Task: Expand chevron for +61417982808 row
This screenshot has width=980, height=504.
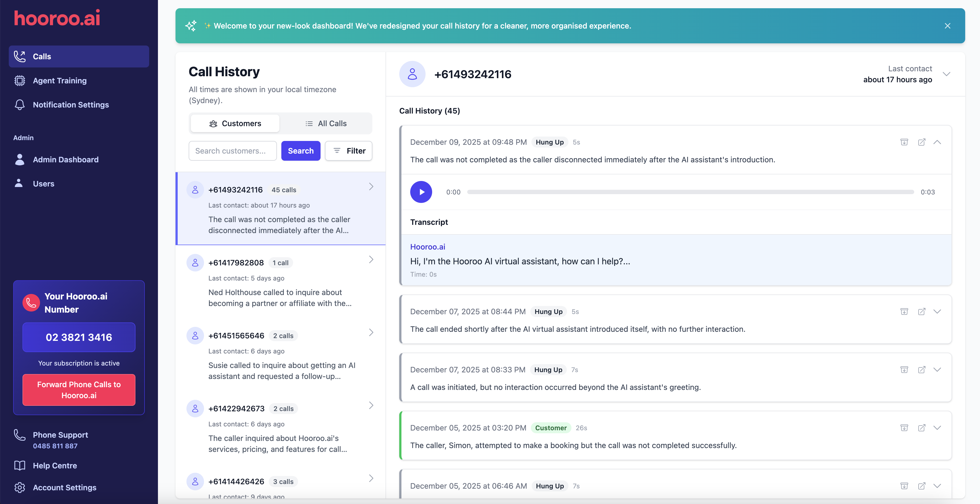Action: pos(371,259)
